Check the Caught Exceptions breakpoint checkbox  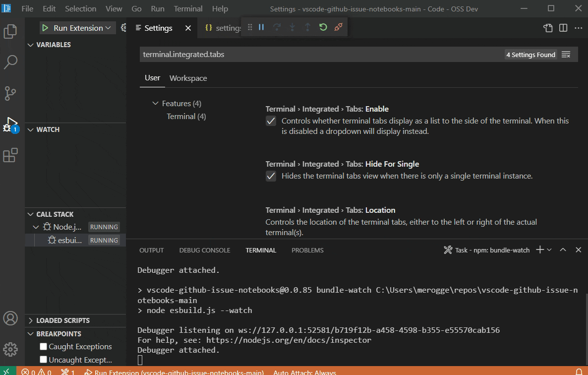pos(43,346)
